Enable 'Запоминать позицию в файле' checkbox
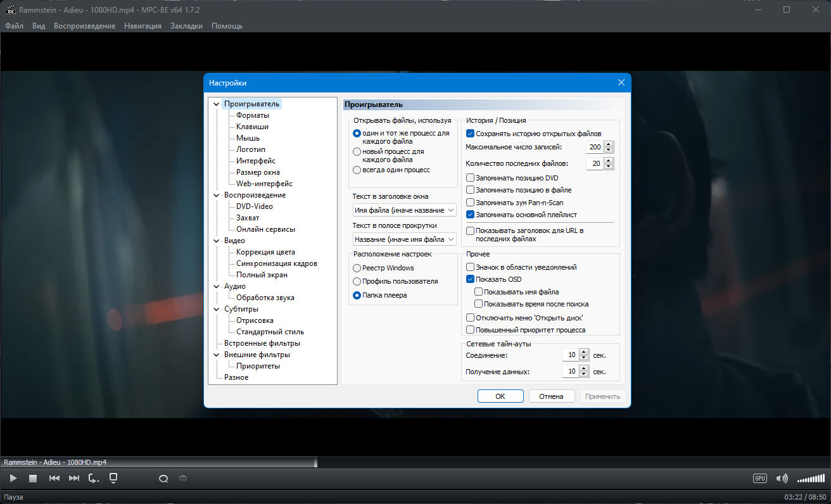The height and width of the screenshot is (504, 831). (x=470, y=190)
